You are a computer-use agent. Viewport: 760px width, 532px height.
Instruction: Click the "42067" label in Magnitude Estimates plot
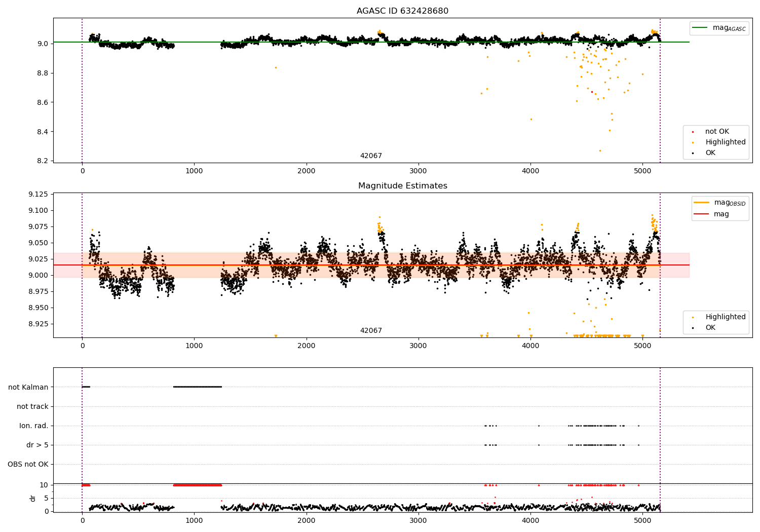click(x=371, y=331)
